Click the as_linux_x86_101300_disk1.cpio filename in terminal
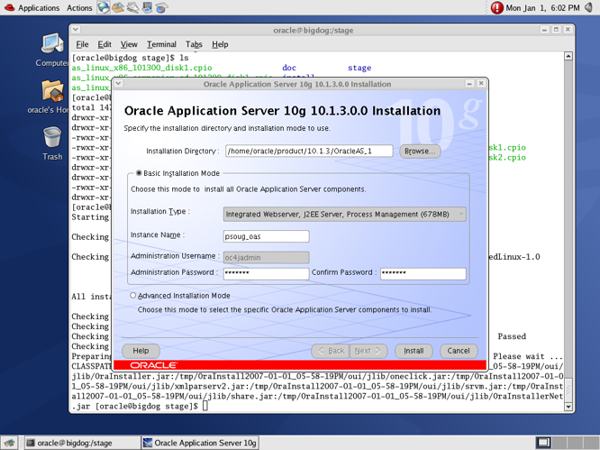Image resolution: width=600 pixels, height=450 pixels. tap(142, 68)
